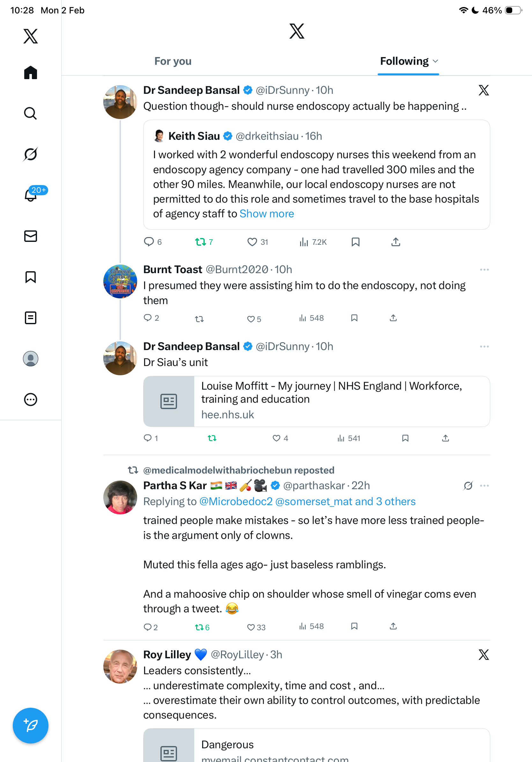Open Grok from the sidebar
The width and height of the screenshot is (532, 762).
(x=31, y=154)
